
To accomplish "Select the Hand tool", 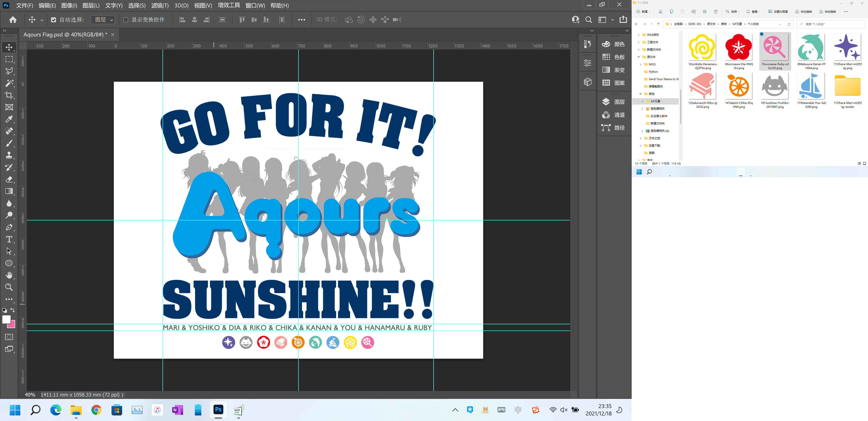I will [x=9, y=275].
